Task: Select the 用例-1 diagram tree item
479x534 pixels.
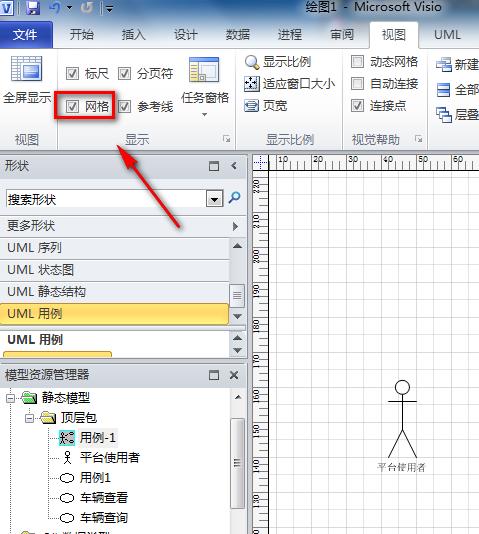Action: (98, 438)
